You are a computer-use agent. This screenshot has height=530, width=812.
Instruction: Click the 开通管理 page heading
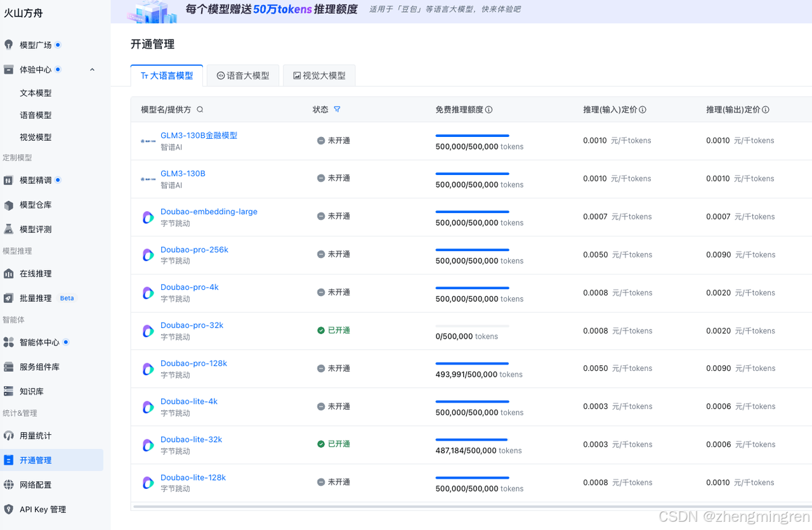click(x=152, y=44)
